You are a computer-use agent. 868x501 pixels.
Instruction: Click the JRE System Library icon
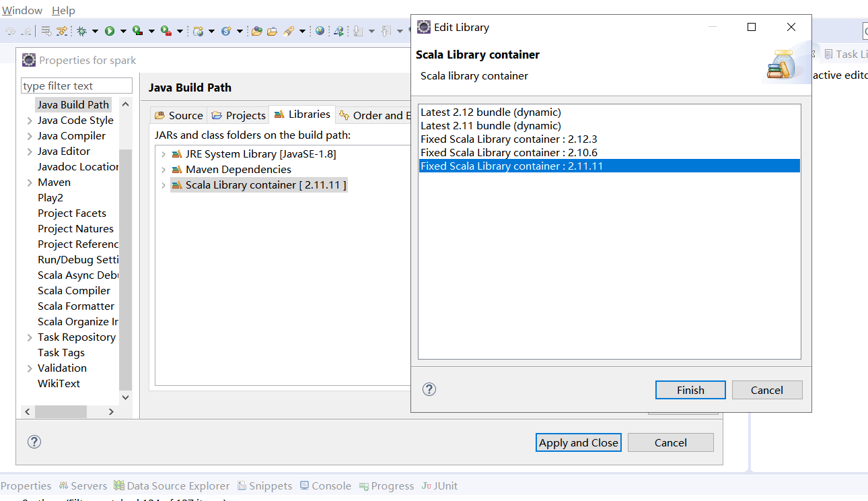click(177, 154)
